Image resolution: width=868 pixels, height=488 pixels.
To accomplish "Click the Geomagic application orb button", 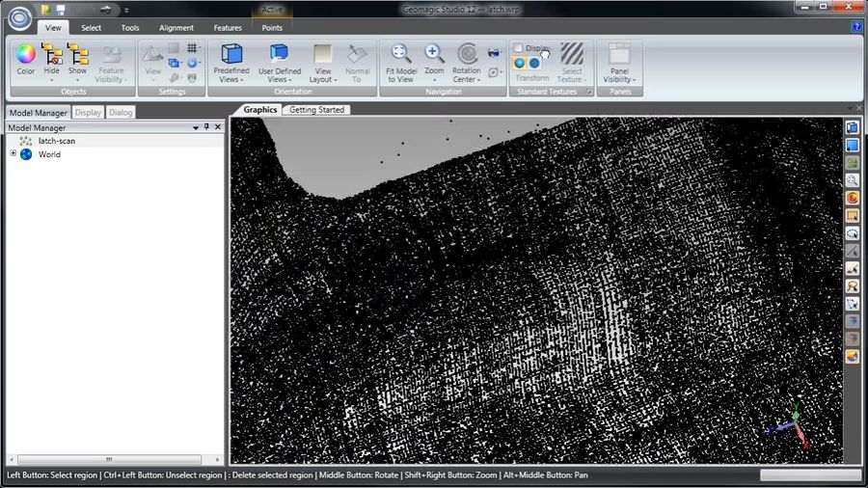I will coord(20,20).
